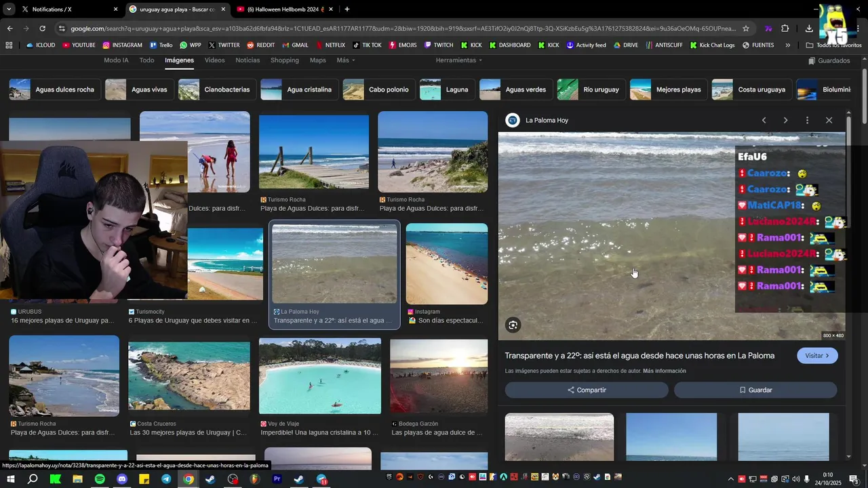Follow the Más información link
Screen dimensions: 868x488
point(665,371)
